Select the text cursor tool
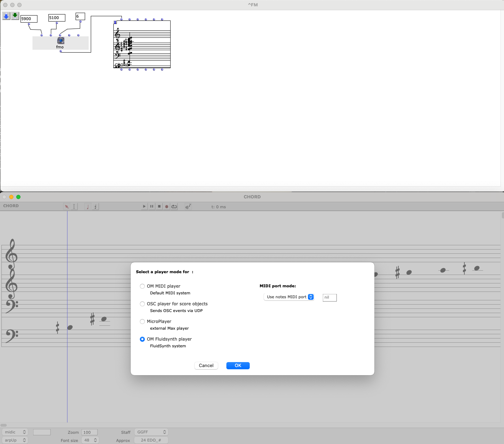 [x=74, y=207]
